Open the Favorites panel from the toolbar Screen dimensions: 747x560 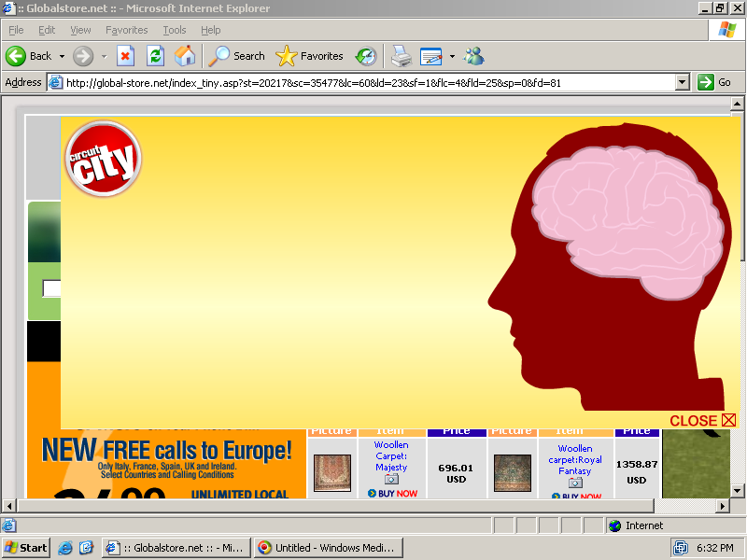click(310, 56)
